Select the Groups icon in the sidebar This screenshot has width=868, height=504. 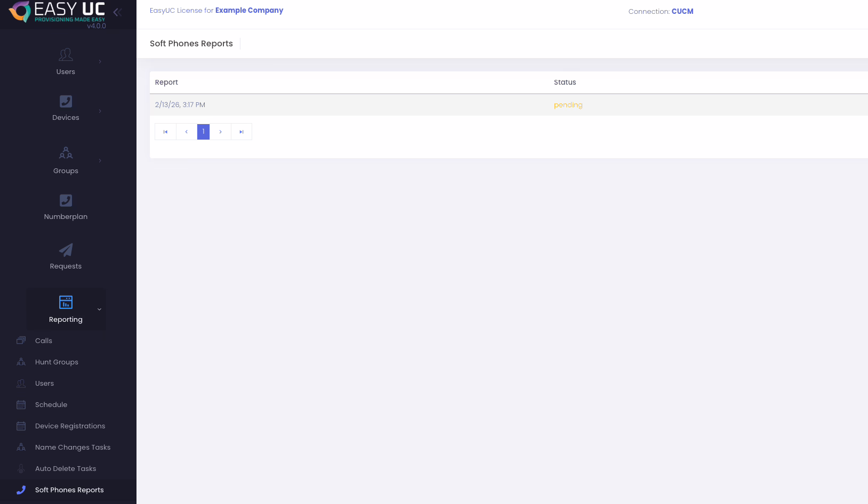pyautogui.click(x=66, y=153)
